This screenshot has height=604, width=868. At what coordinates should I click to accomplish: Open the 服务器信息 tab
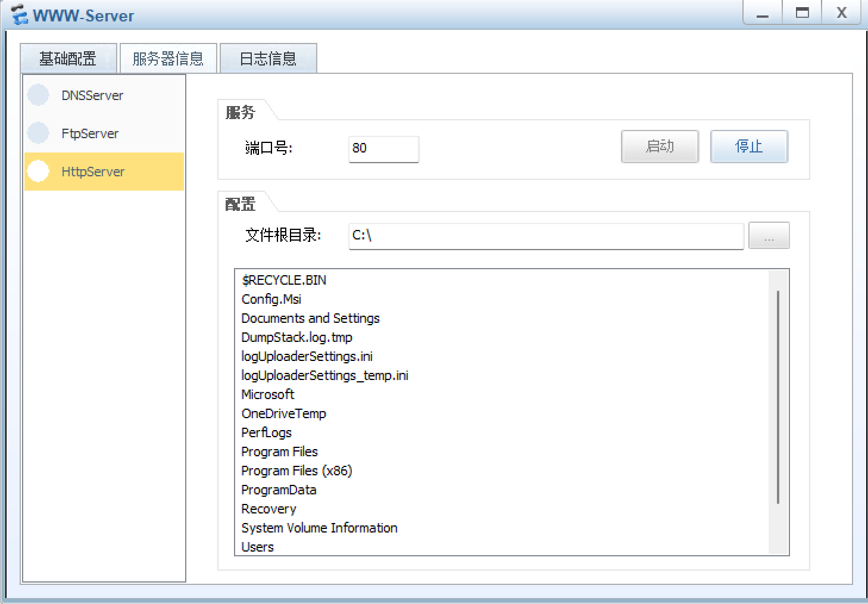click(168, 59)
